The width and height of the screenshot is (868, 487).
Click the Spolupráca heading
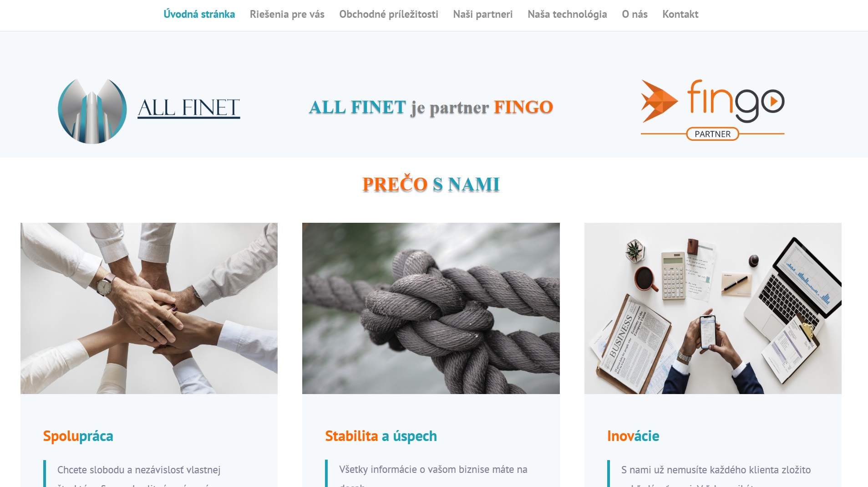click(x=78, y=436)
